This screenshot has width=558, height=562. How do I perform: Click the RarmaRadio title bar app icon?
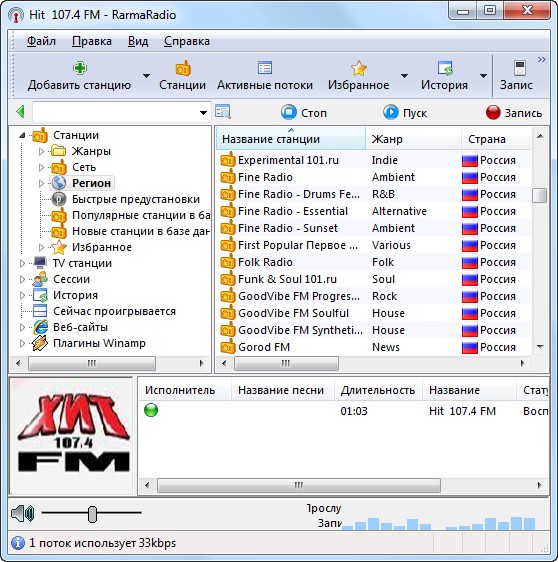tap(16, 15)
